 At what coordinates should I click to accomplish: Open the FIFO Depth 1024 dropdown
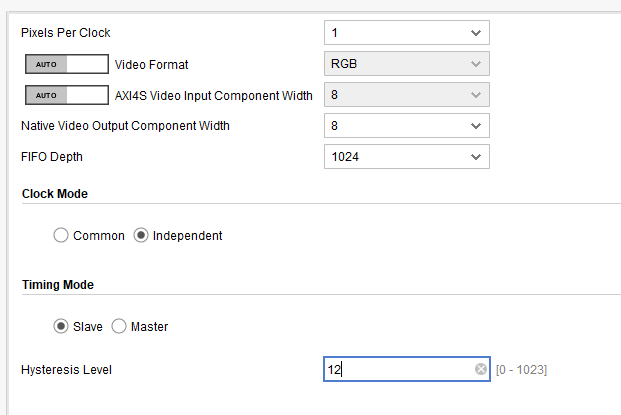click(407, 156)
